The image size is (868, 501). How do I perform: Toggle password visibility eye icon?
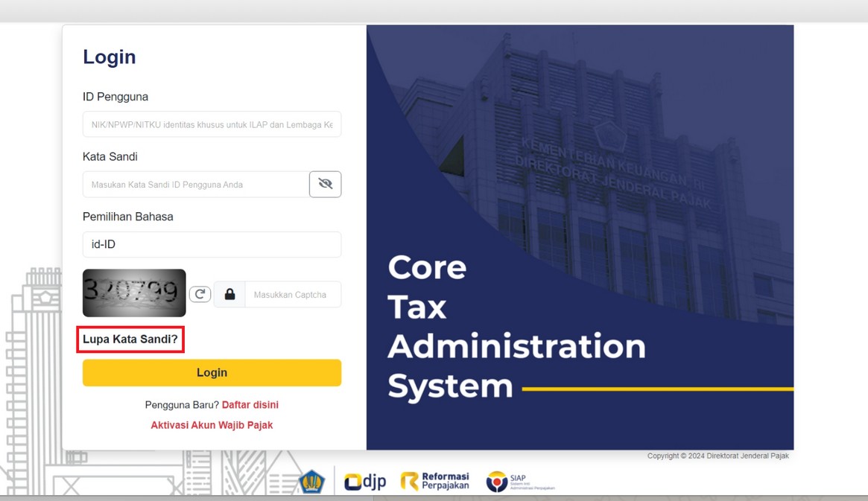[x=325, y=184]
